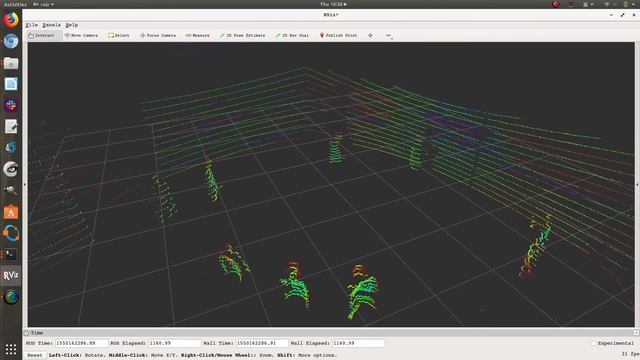Open the File menu
This screenshot has width=640, height=360.
(x=32, y=25)
